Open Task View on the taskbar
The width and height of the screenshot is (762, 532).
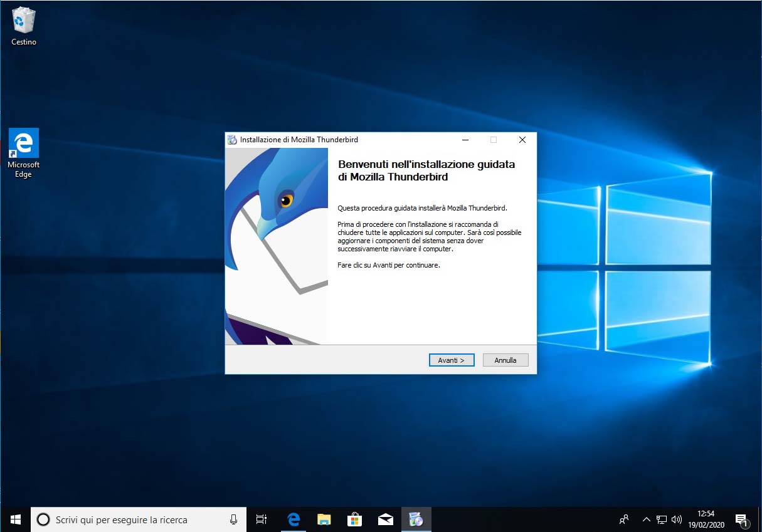point(262,519)
